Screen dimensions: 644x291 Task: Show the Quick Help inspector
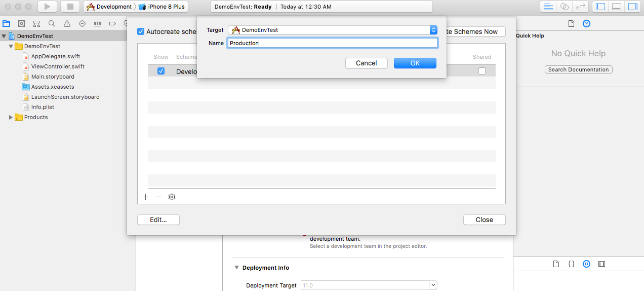tap(586, 23)
